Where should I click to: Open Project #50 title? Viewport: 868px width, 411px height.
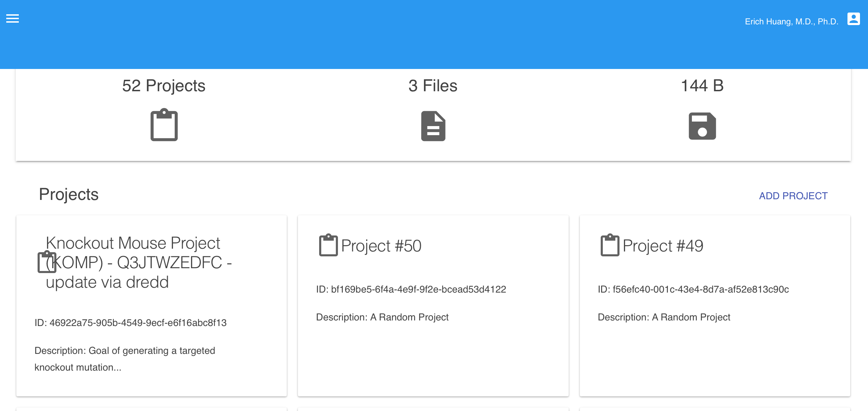point(381,246)
